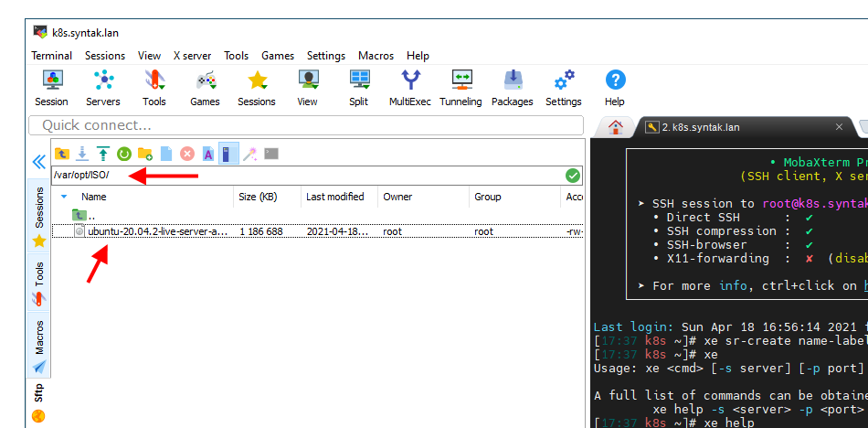This screenshot has width=868, height=428.
Task: Click the Quick connect field
Action: click(x=306, y=125)
